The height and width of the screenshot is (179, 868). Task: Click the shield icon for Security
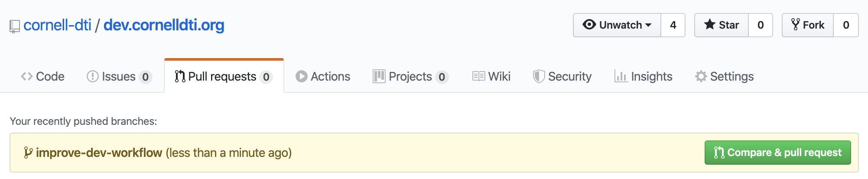coord(539,76)
